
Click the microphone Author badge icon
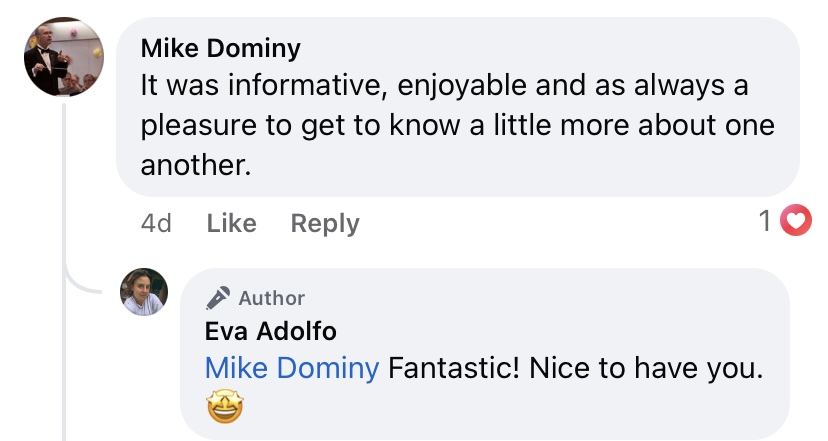point(218,297)
